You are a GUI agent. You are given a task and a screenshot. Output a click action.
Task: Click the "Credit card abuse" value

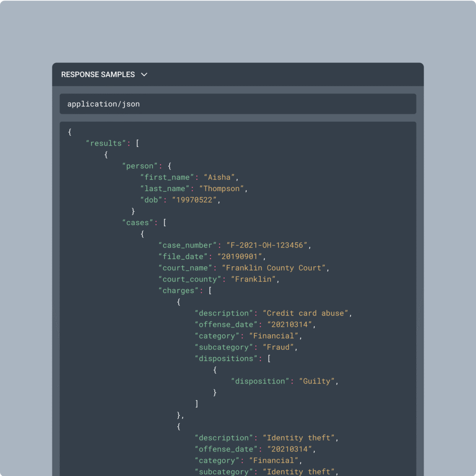tap(305, 313)
